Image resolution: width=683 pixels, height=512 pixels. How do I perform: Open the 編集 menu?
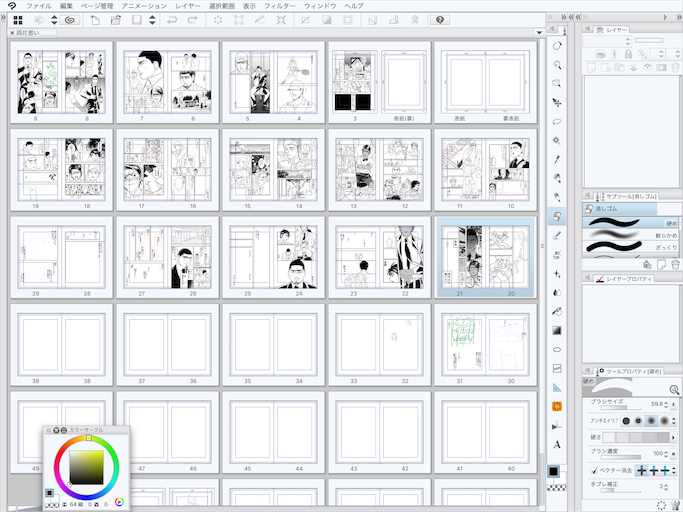[67, 6]
